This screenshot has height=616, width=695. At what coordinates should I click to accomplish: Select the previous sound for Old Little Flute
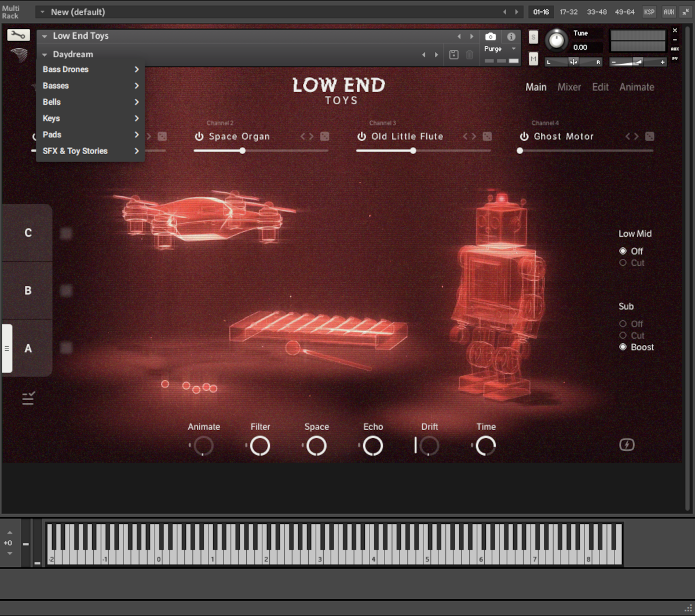click(465, 137)
